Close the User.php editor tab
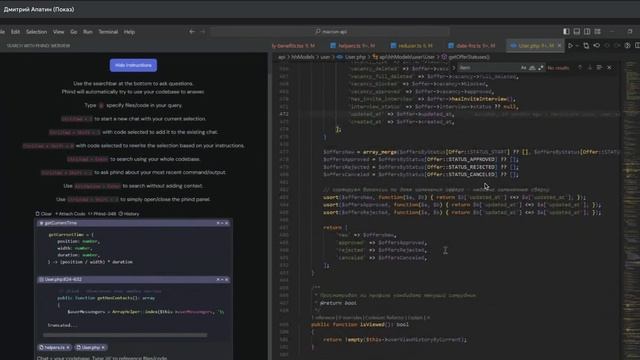 coord(559,46)
